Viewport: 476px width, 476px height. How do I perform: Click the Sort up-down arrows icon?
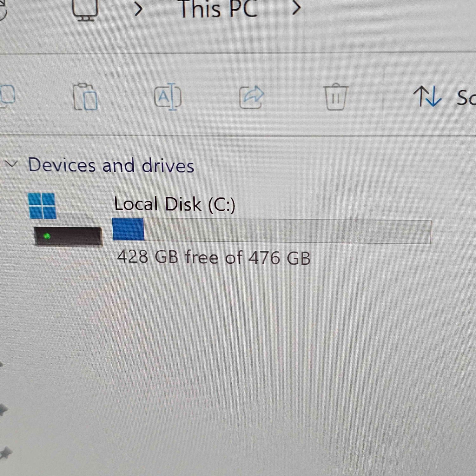427,96
